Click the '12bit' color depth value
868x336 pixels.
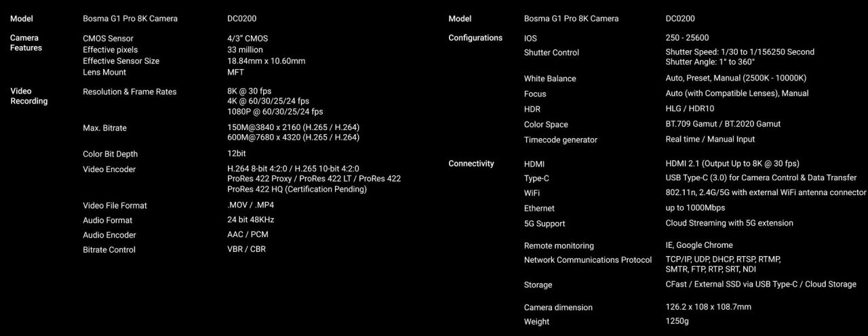[x=237, y=154]
